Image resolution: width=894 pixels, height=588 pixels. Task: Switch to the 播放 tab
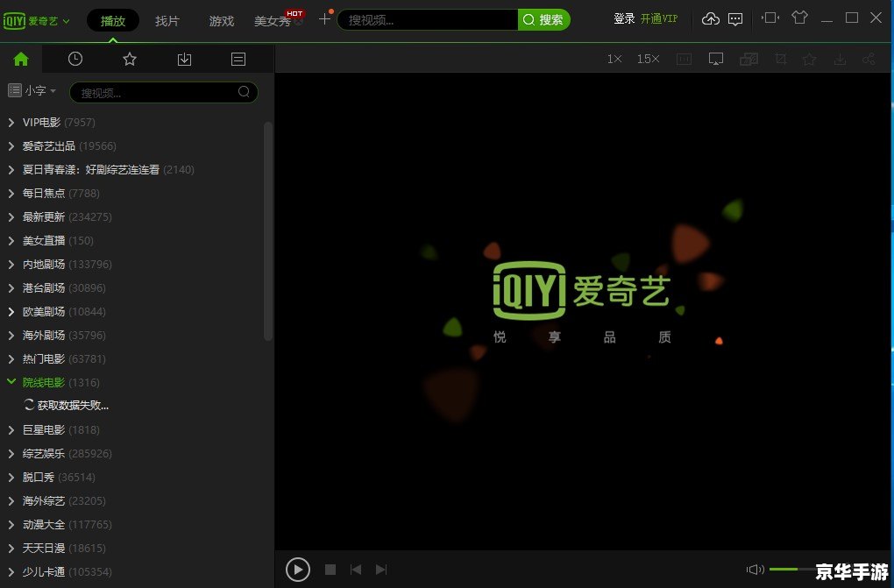[113, 21]
